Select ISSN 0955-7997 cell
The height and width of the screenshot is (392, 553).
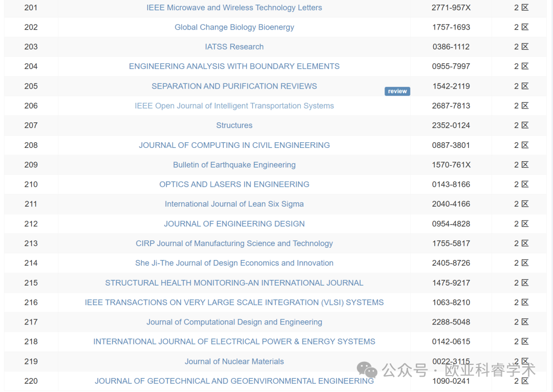coord(451,67)
